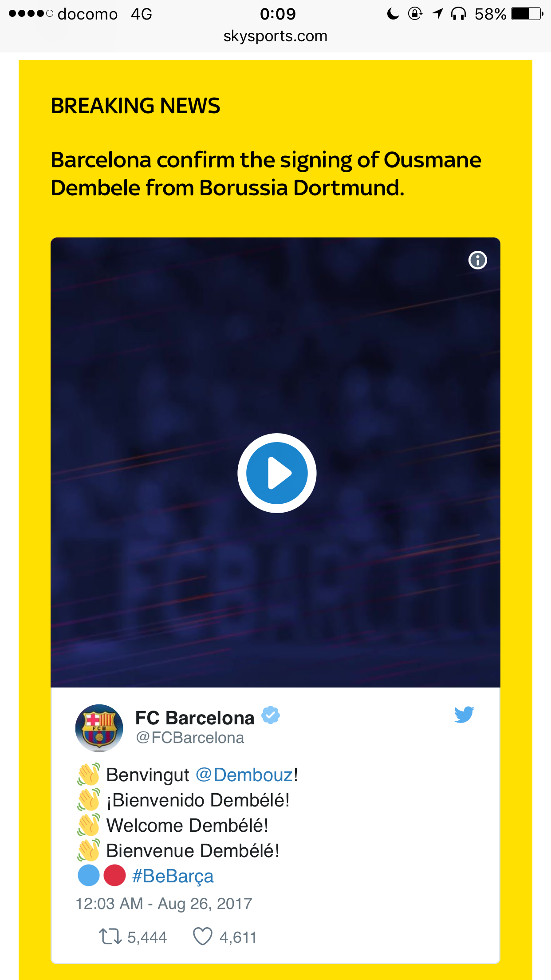The image size is (551, 980).
Task: Open the video info icon
Action: coord(478,260)
